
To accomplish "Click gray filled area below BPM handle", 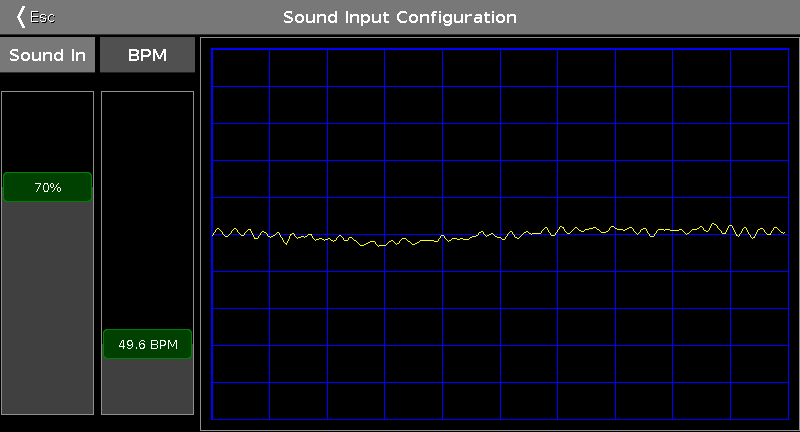I will pyautogui.click(x=147, y=385).
